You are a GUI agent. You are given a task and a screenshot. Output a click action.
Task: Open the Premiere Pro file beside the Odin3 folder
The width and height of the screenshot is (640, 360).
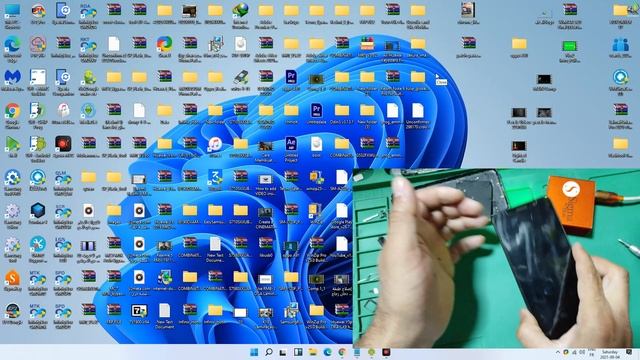316,110
